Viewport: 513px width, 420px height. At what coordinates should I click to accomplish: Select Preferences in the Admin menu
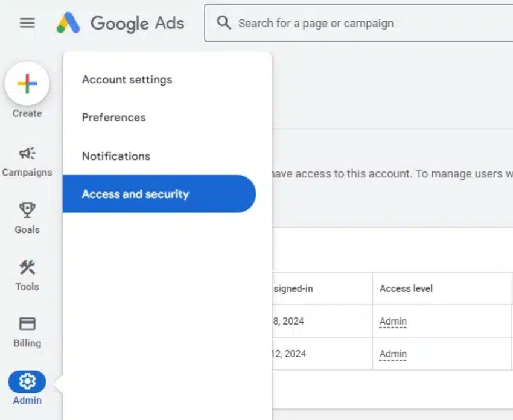pyautogui.click(x=113, y=118)
